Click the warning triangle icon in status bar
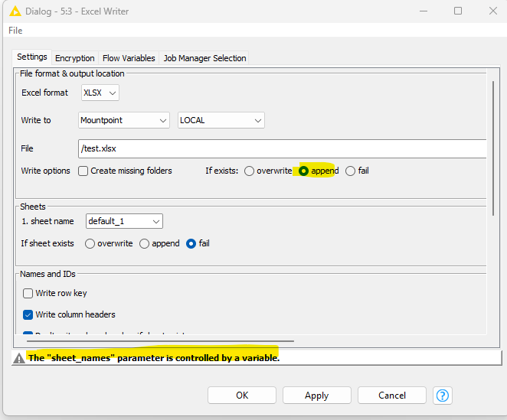The height and width of the screenshot is (420, 507). coord(19,358)
